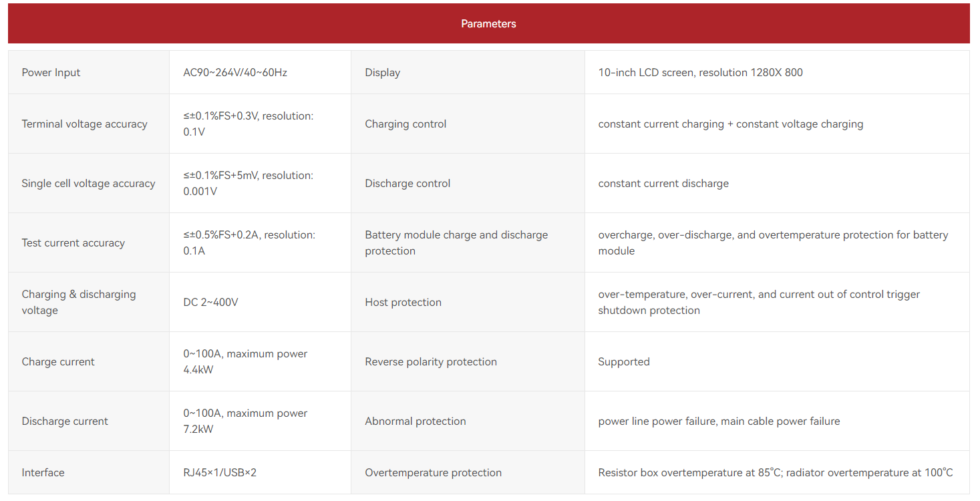Select the Display label cell
Screen dimensions: 980x501
coord(468,72)
